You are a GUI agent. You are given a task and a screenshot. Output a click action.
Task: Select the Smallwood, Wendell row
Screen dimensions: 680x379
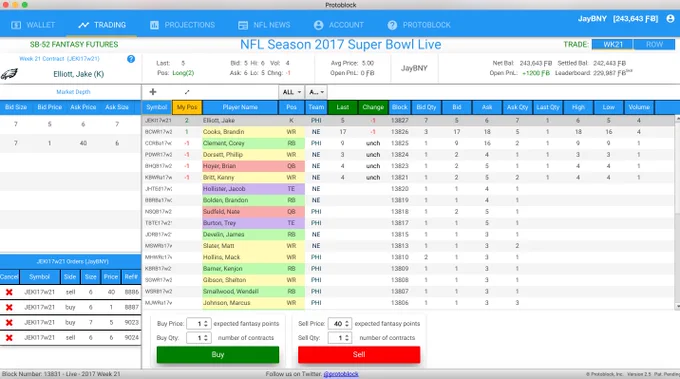coord(408,291)
